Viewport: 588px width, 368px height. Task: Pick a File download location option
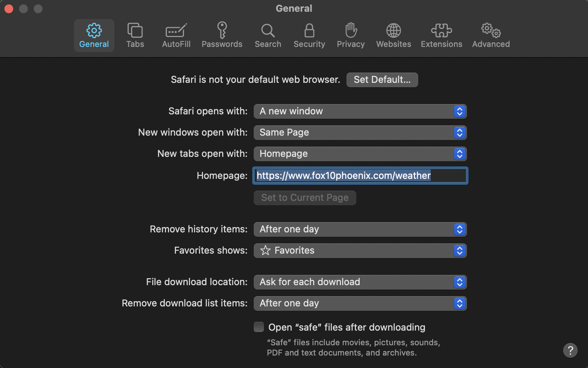coord(360,282)
